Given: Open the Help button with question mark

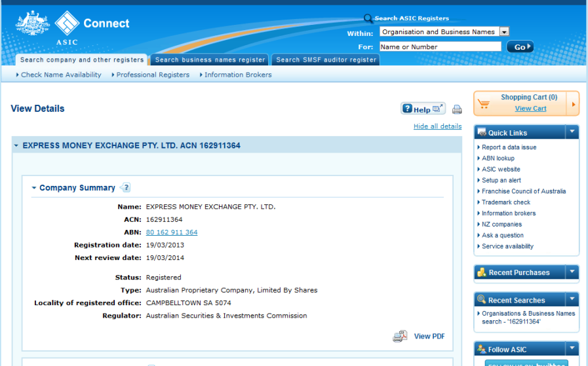Looking at the screenshot, I should (422, 109).
